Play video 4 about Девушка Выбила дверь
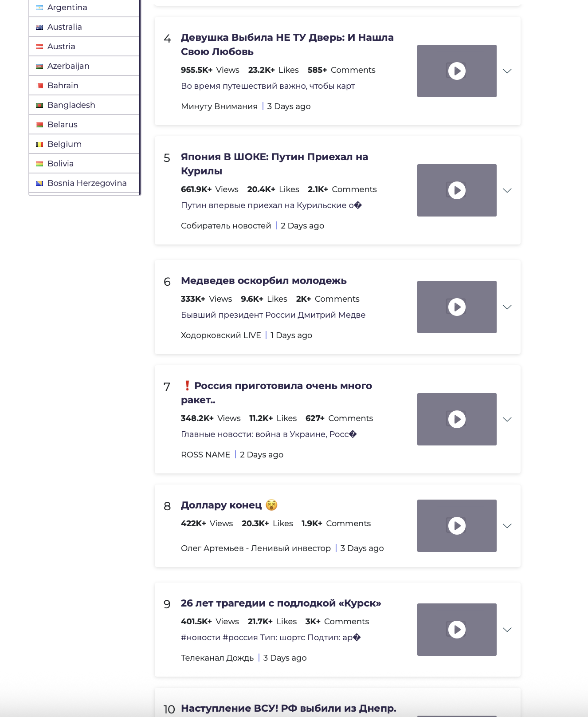 (457, 71)
